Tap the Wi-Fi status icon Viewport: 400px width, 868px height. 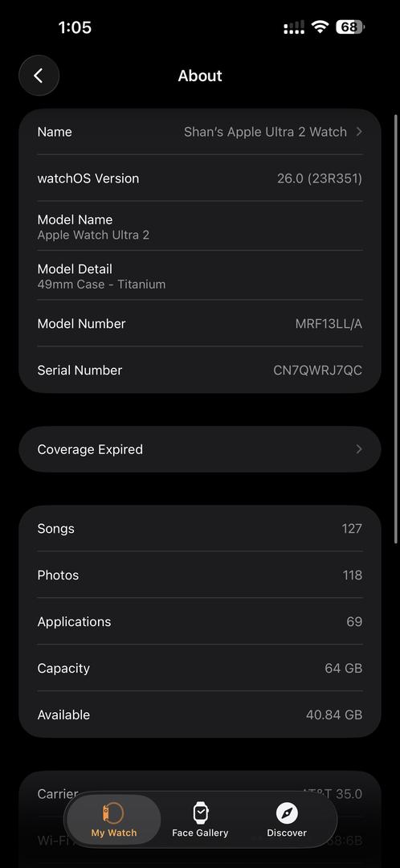320,27
